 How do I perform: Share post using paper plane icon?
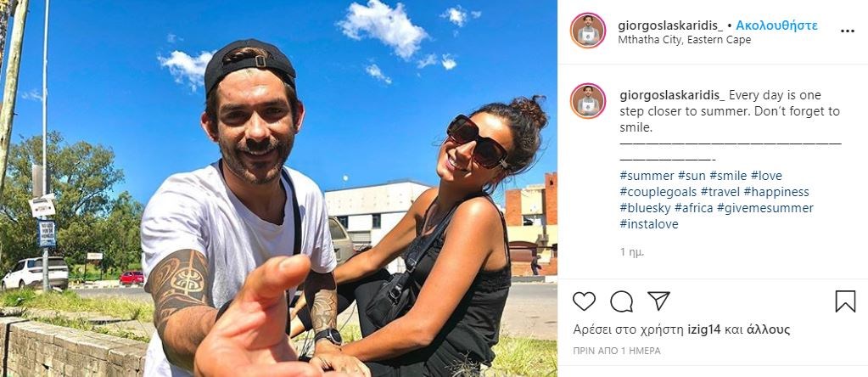point(658,301)
